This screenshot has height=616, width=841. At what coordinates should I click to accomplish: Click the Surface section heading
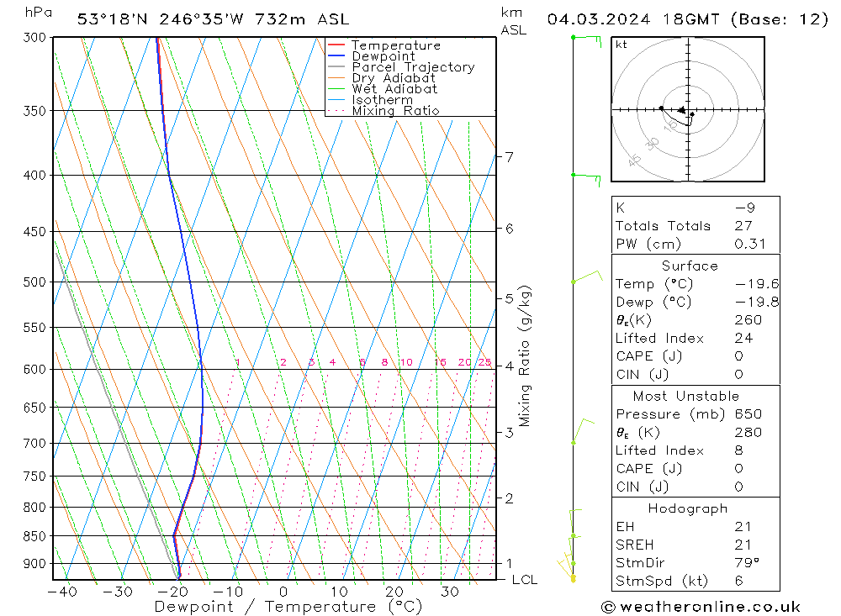pos(690,266)
